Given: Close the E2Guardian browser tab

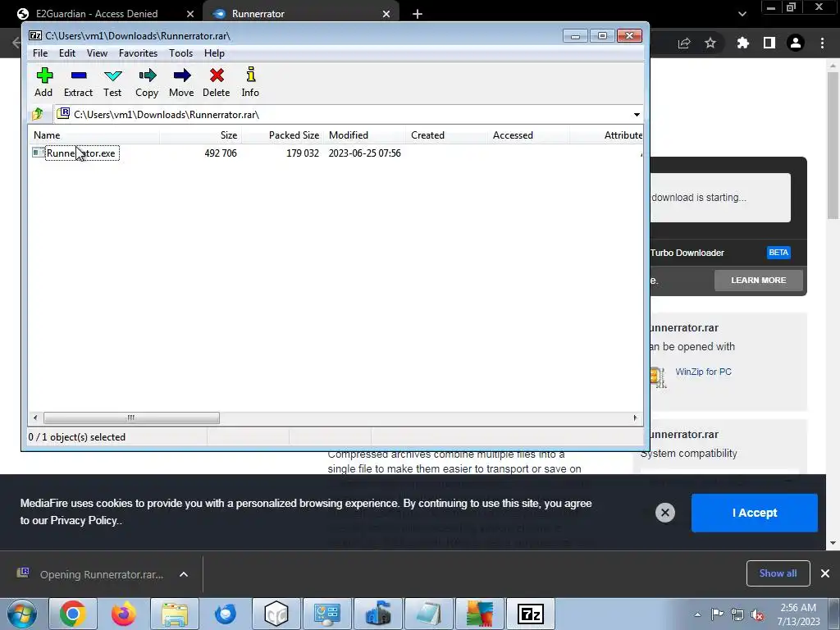Looking at the screenshot, I should point(190,14).
